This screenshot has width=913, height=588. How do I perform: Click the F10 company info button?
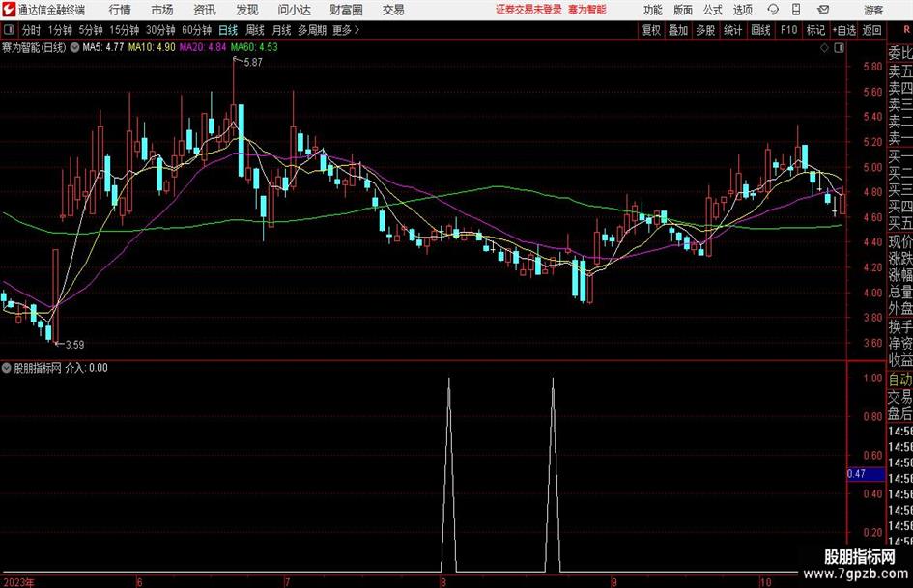click(788, 30)
